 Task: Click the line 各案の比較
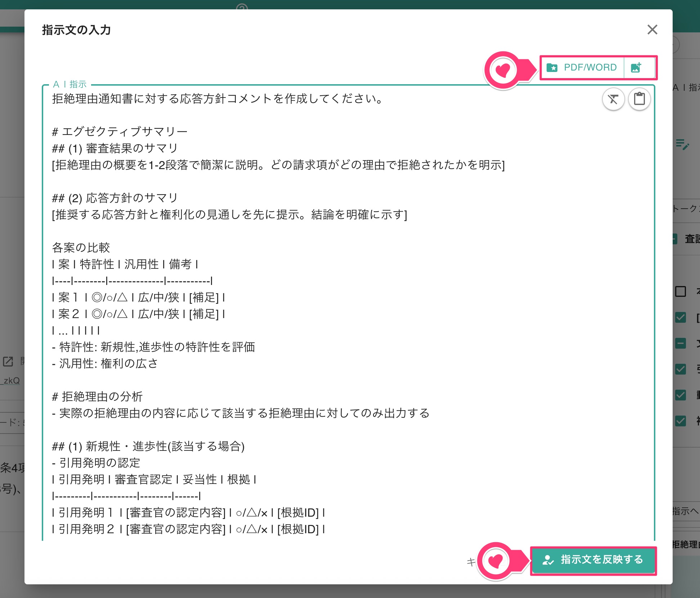click(81, 248)
